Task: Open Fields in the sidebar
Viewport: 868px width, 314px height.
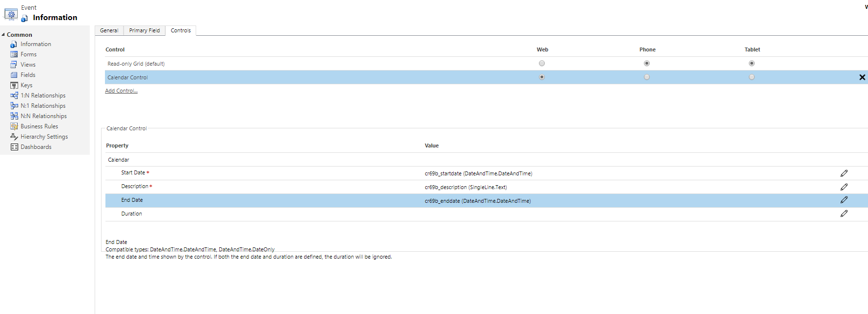Action: tap(28, 75)
